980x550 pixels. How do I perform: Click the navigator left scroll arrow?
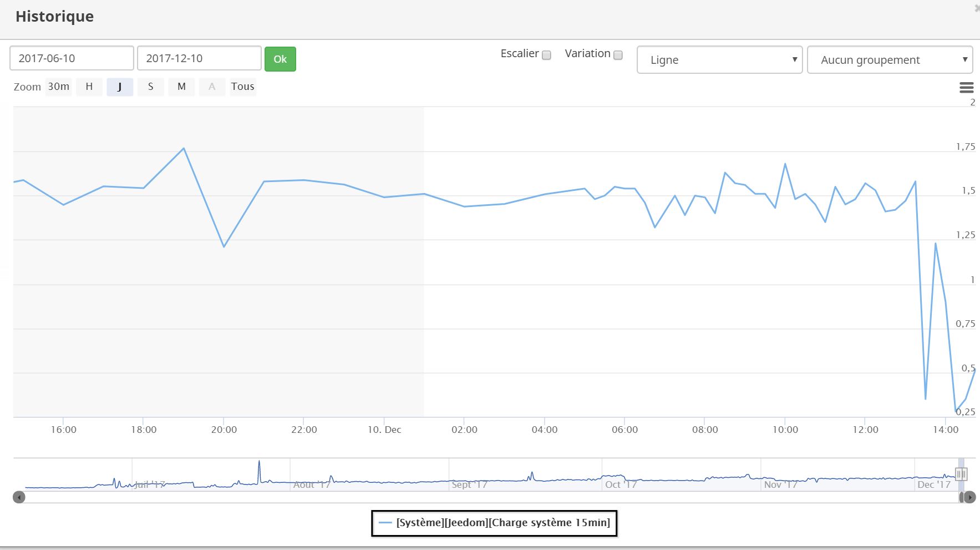tap(19, 497)
